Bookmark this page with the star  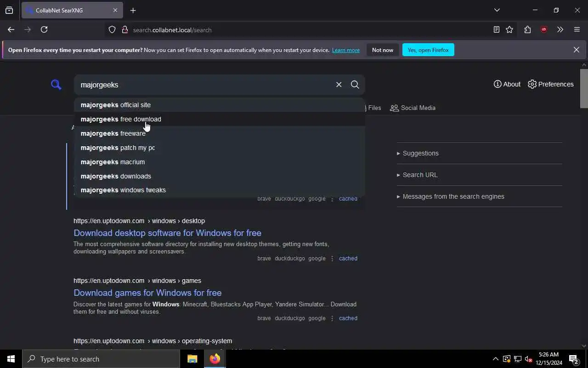(509, 29)
